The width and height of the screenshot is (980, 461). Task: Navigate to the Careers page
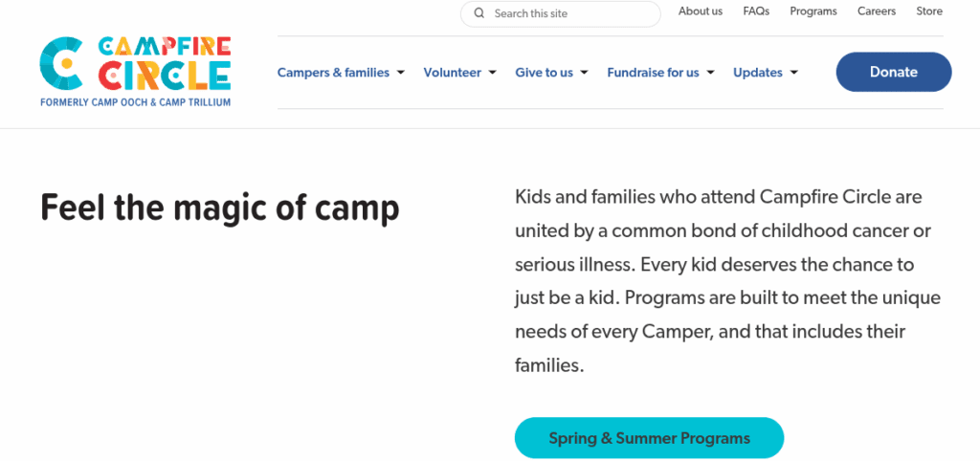pos(877,11)
